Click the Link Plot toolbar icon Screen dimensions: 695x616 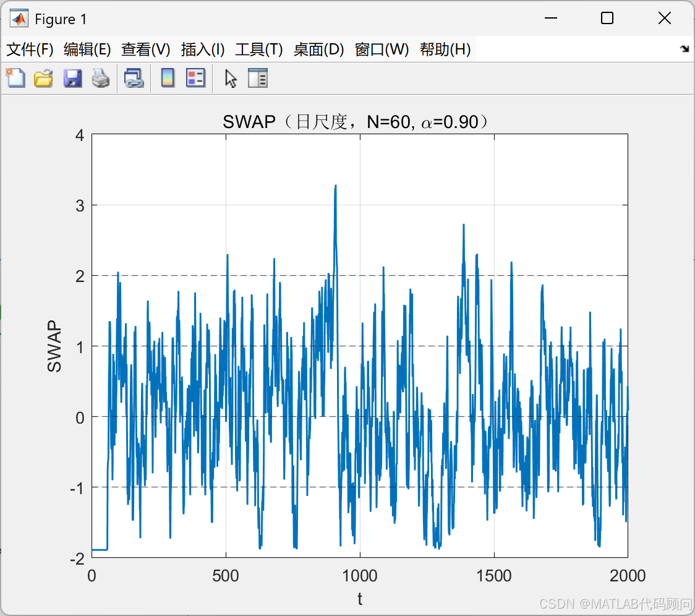tap(134, 79)
